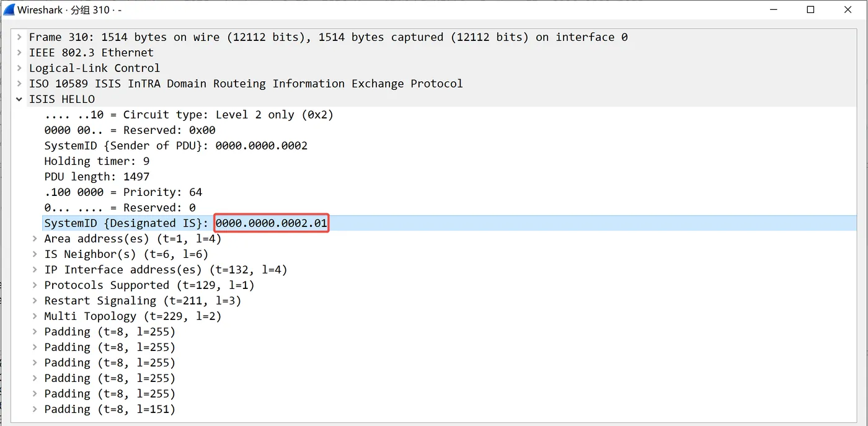The image size is (868, 426).
Task: Expand the Logical-Link Control section
Action: (20, 68)
